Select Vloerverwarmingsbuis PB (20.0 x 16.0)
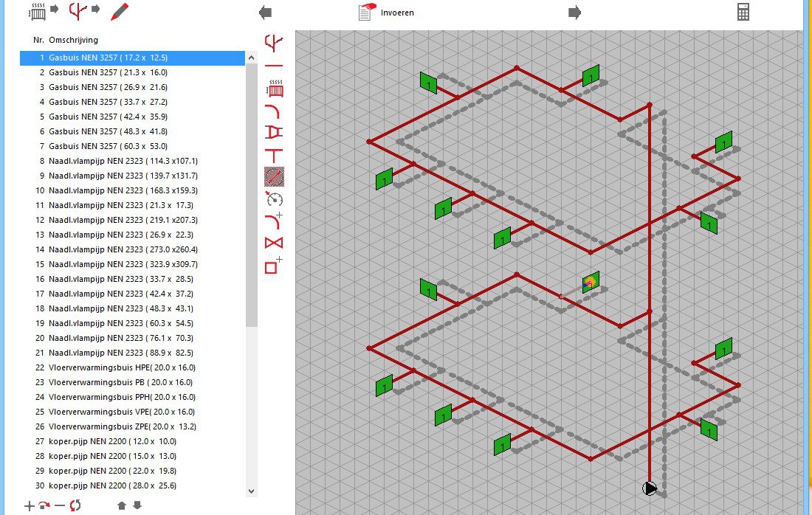The height and width of the screenshot is (515, 812). (132, 382)
